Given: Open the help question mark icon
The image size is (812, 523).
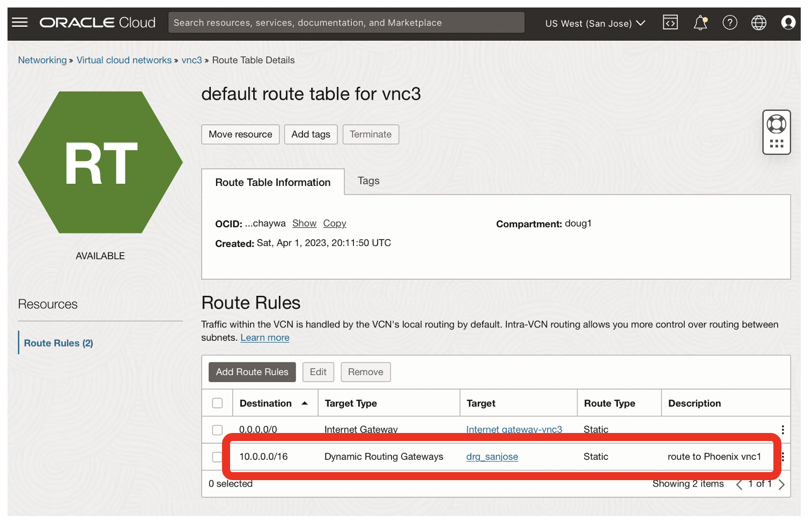Looking at the screenshot, I should coord(730,22).
